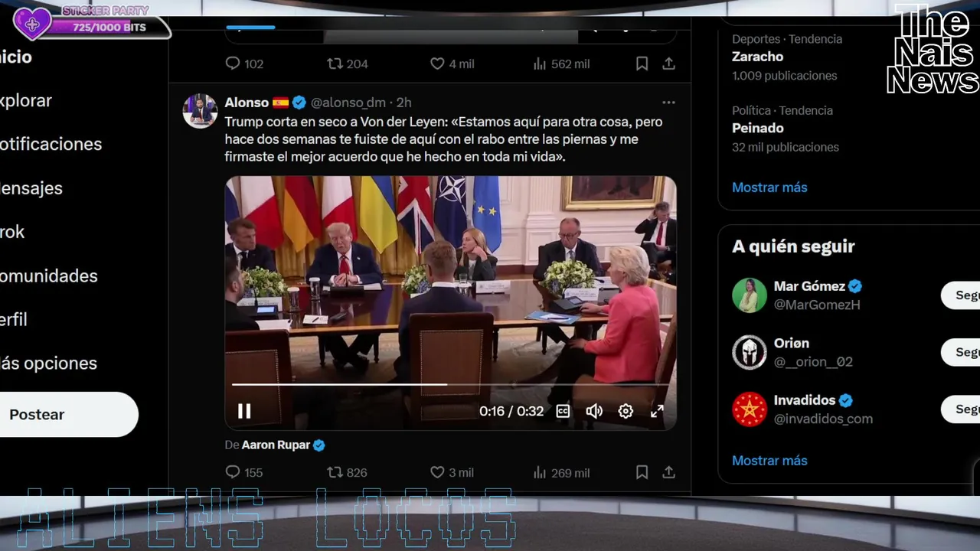
Task: Open Alonso's profile name link
Action: [x=247, y=103]
